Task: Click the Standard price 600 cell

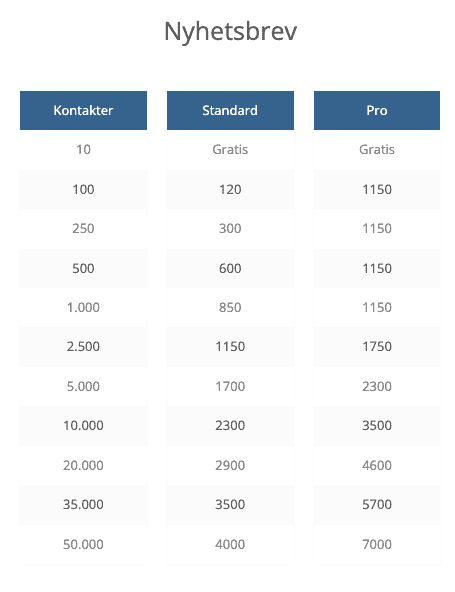Action: tap(230, 268)
